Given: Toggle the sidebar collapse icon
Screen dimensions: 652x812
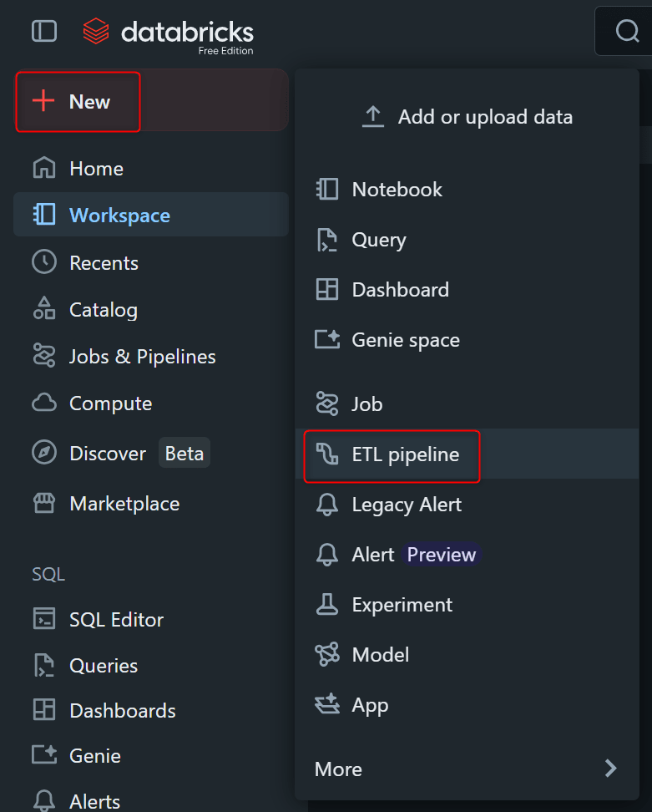Looking at the screenshot, I should click(x=43, y=31).
